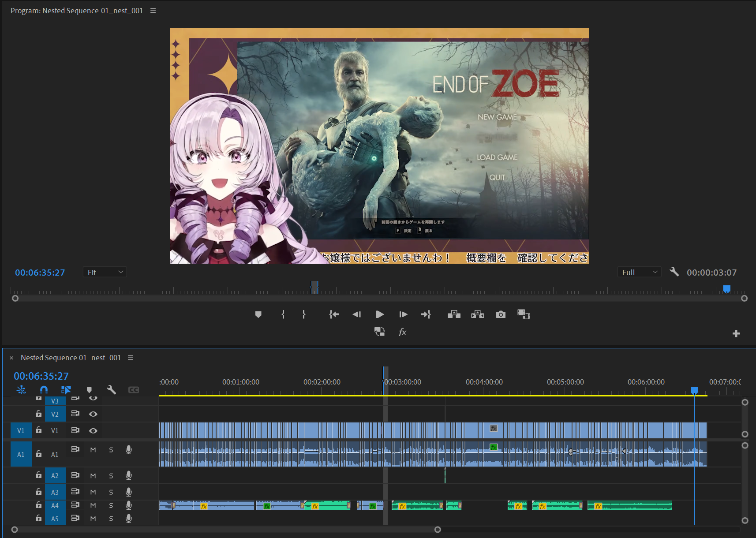Screen dimensions: 756x538
Task: Click the timeline playhead timecode 00:06:35:27
Action: pos(41,376)
